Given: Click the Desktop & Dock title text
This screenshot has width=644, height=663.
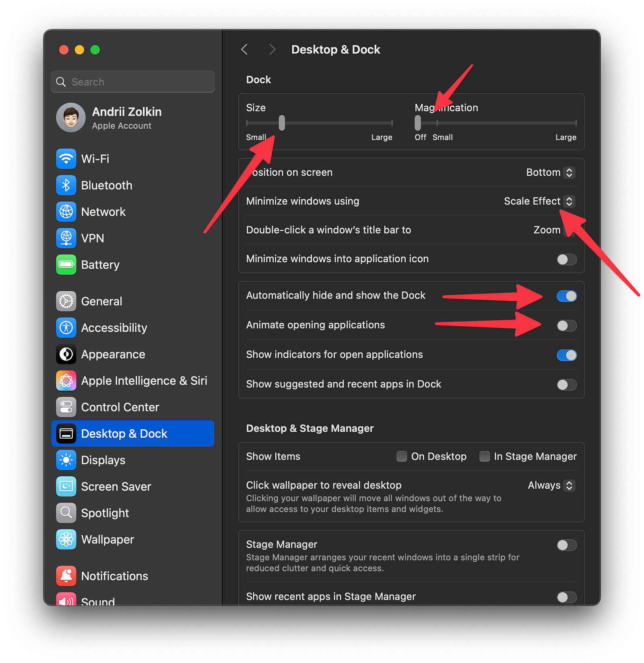Looking at the screenshot, I should point(336,49).
